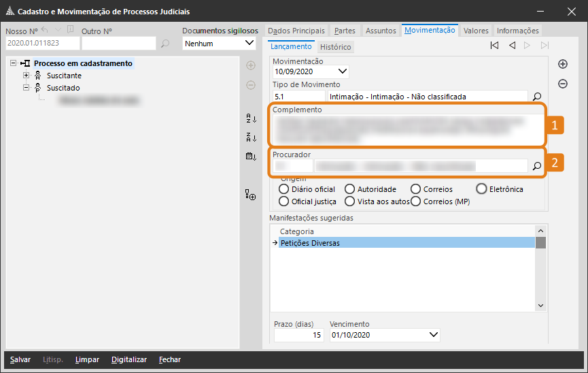
Task: Open the Histórico sub-tab
Action: (x=335, y=48)
